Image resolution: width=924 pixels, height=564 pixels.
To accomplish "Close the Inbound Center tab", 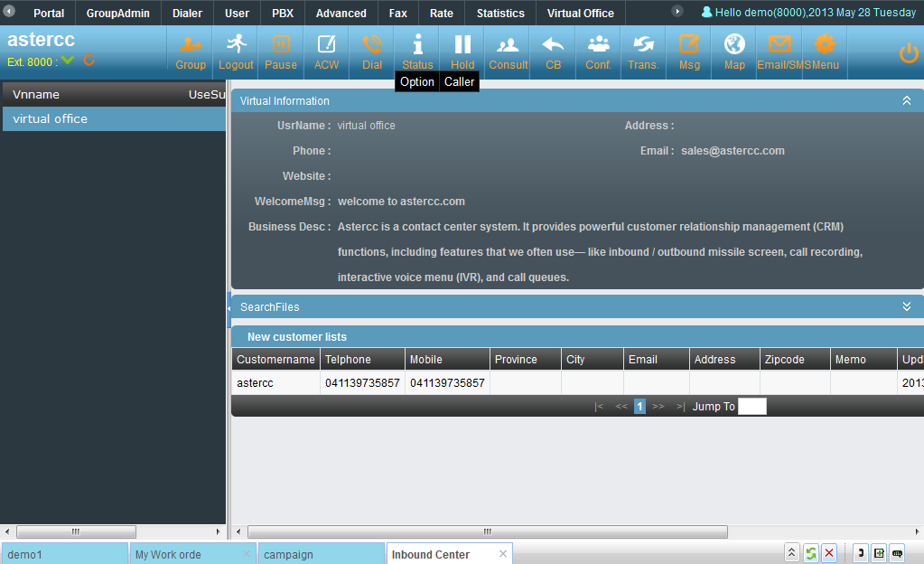I will (x=503, y=553).
